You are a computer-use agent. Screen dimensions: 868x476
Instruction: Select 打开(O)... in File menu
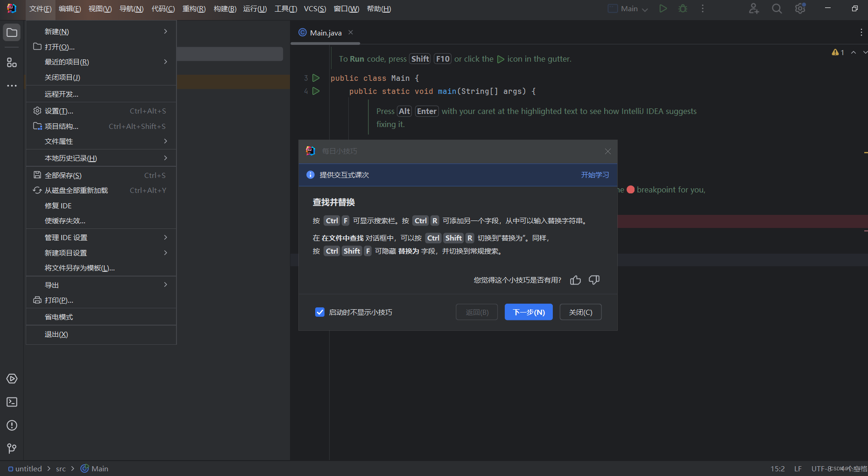pyautogui.click(x=101, y=47)
